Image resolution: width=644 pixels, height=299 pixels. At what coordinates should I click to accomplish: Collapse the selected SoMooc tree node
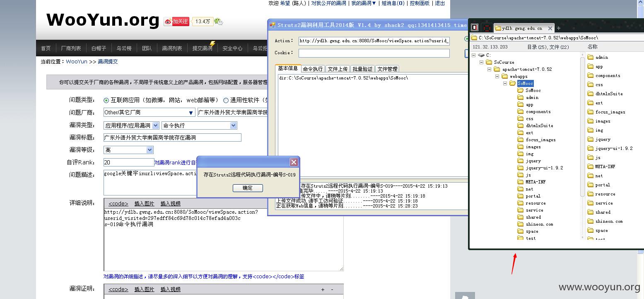[505, 83]
